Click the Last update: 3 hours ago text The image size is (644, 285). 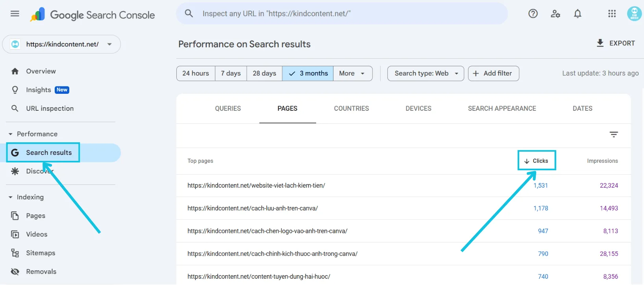point(600,73)
